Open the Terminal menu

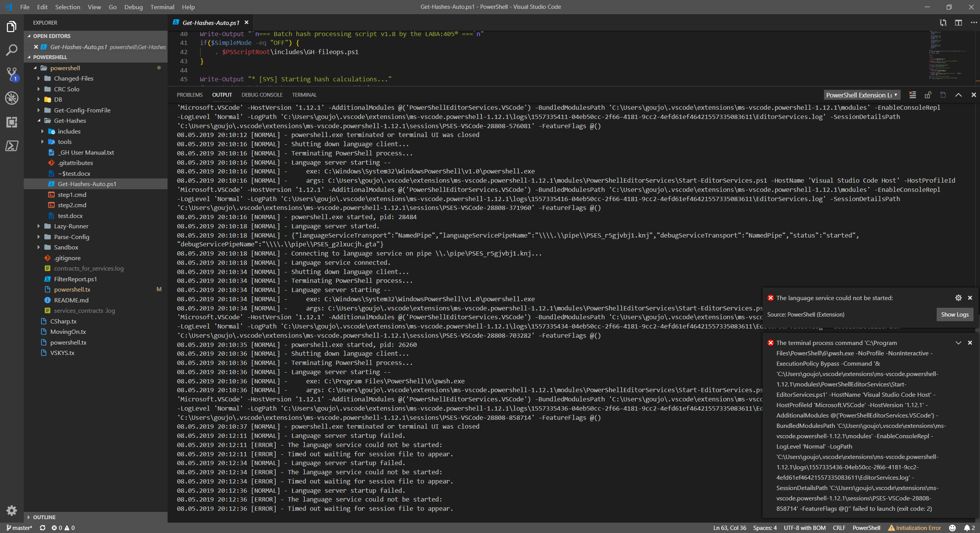click(x=162, y=7)
